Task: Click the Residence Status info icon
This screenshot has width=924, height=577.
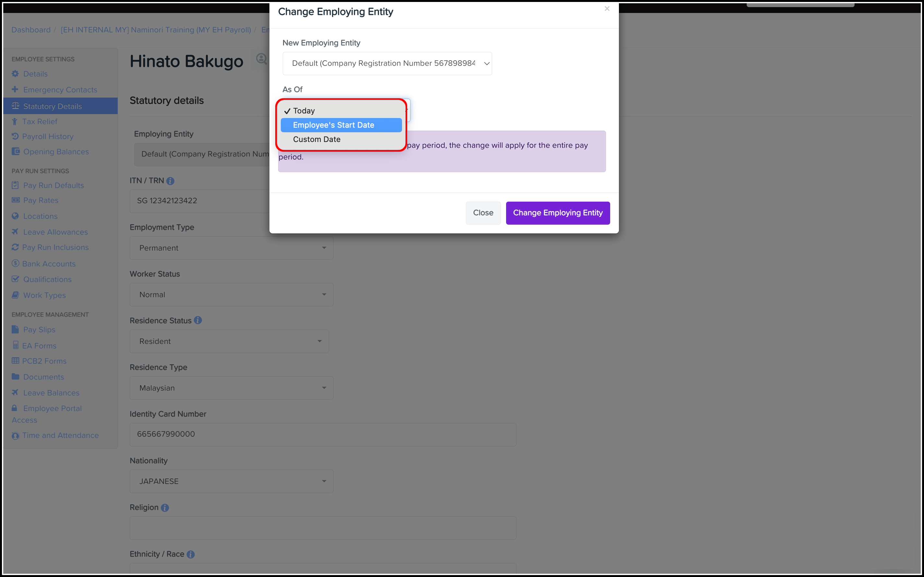Action: click(x=198, y=320)
